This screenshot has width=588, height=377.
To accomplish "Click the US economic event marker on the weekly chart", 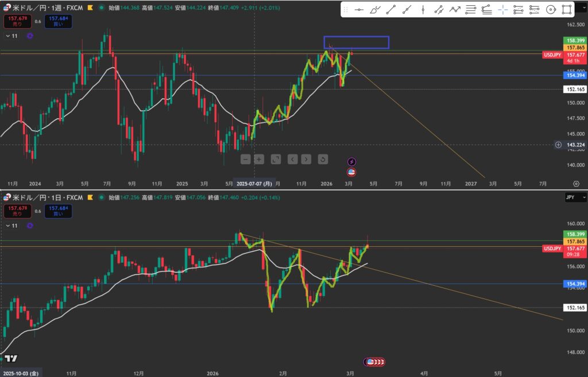I will (351, 172).
